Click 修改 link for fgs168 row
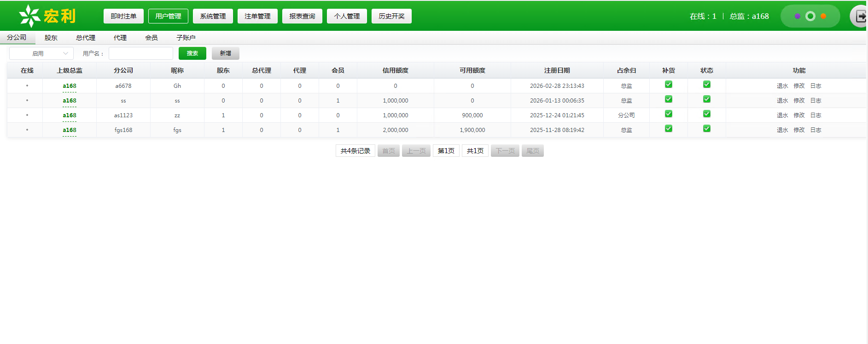This screenshot has width=868, height=344. (x=799, y=130)
